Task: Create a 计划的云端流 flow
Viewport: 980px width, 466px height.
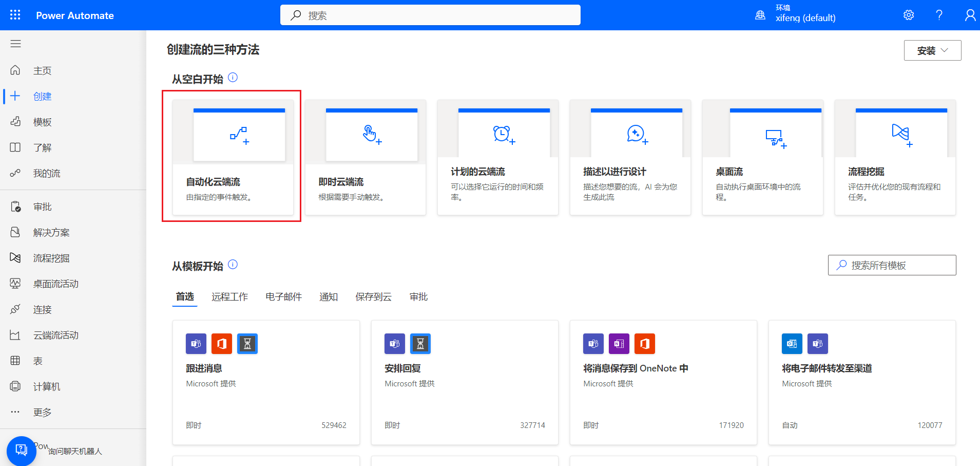Action: 498,157
